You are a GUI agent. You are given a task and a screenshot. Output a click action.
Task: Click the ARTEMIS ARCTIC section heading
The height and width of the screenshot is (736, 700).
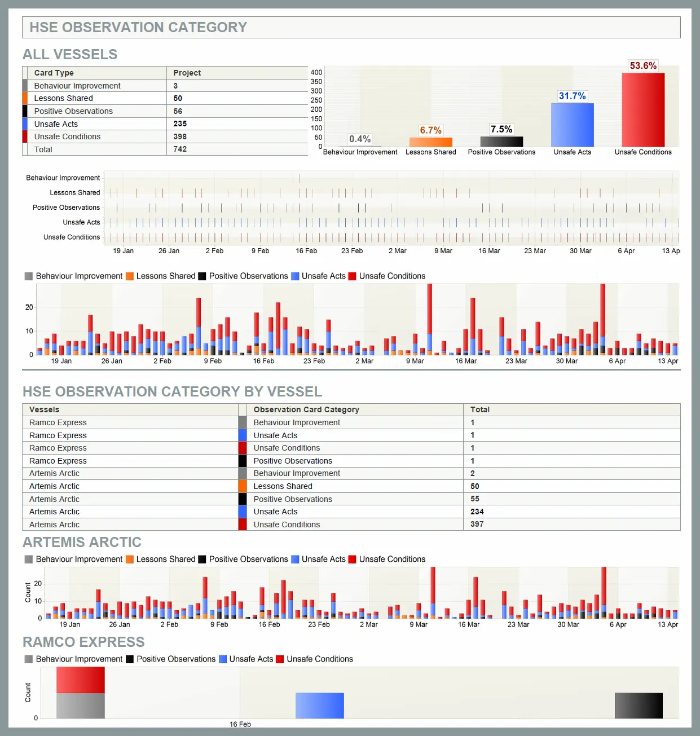[82, 542]
